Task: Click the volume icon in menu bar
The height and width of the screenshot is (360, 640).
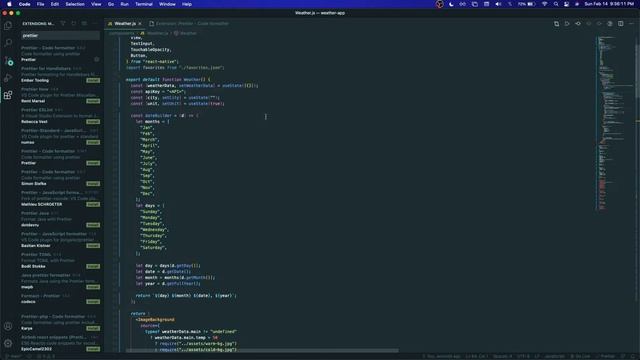Action: [x=498, y=4]
